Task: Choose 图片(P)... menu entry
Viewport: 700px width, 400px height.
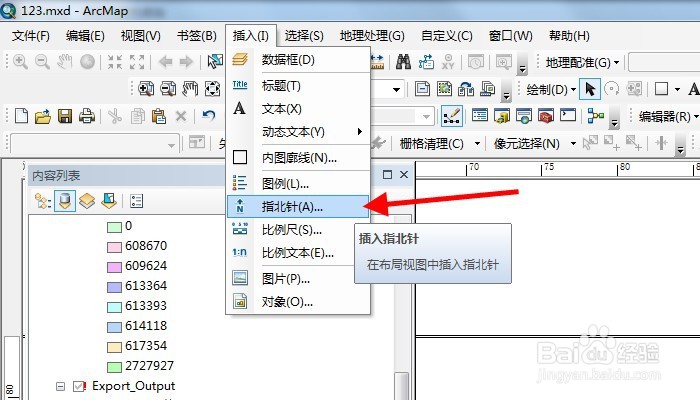Action: (x=298, y=279)
